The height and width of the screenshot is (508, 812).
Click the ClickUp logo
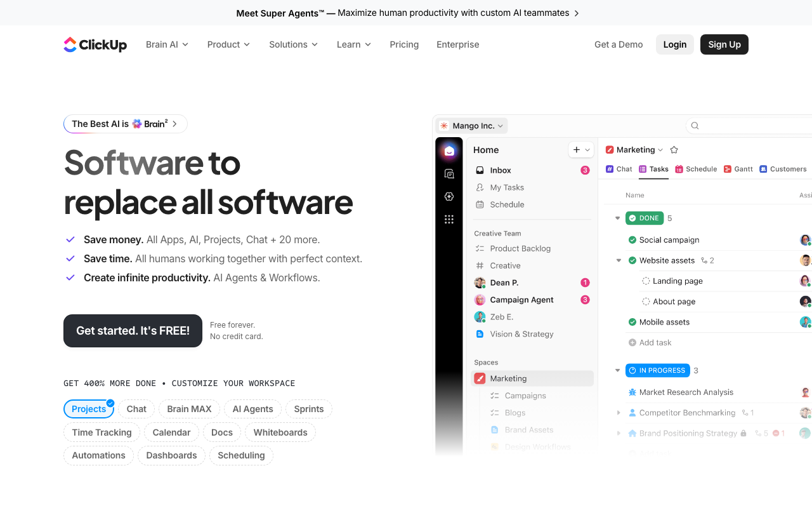tap(95, 44)
